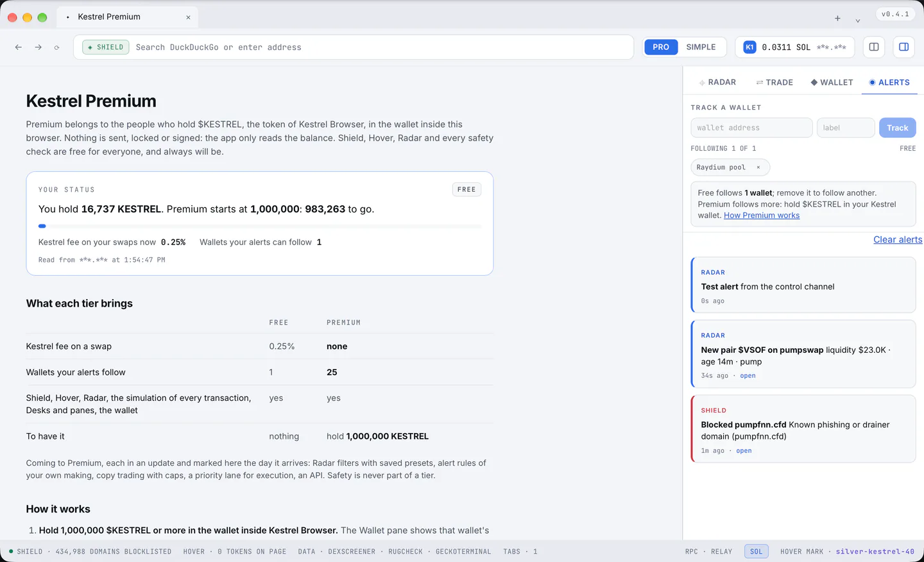Click the Test alert card
The width and height of the screenshot is (924, 562).
[x=803, y=285]
